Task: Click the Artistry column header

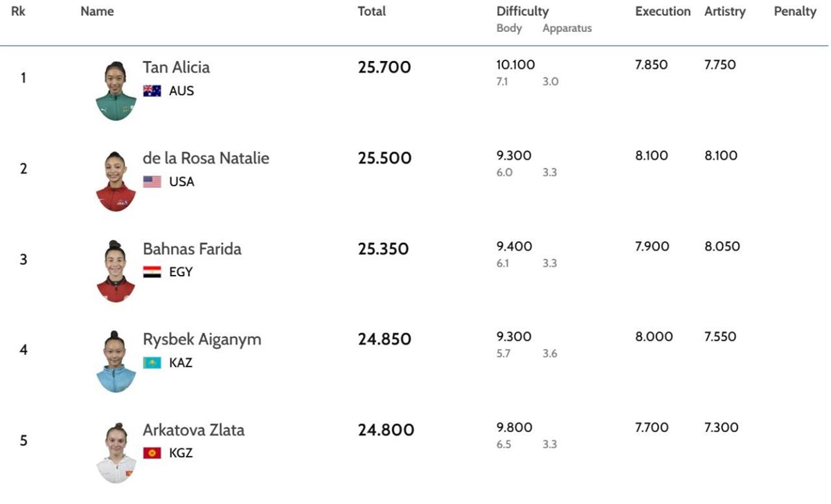Action: [724, 12]
